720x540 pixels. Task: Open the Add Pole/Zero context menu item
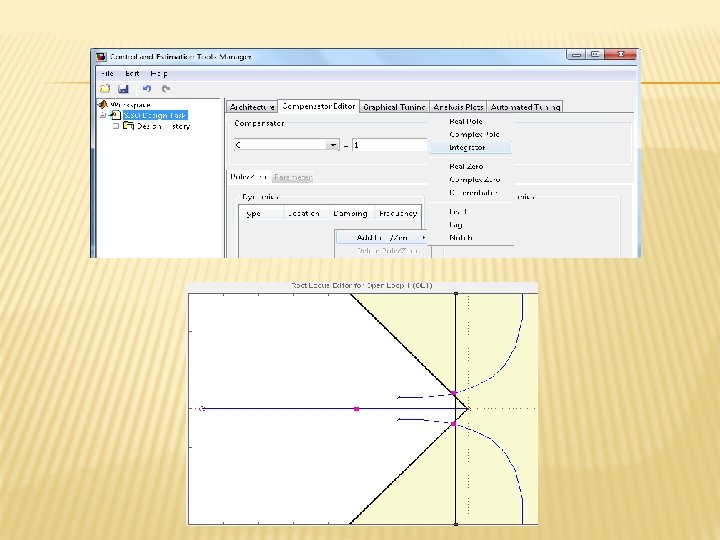pos(382,237)
